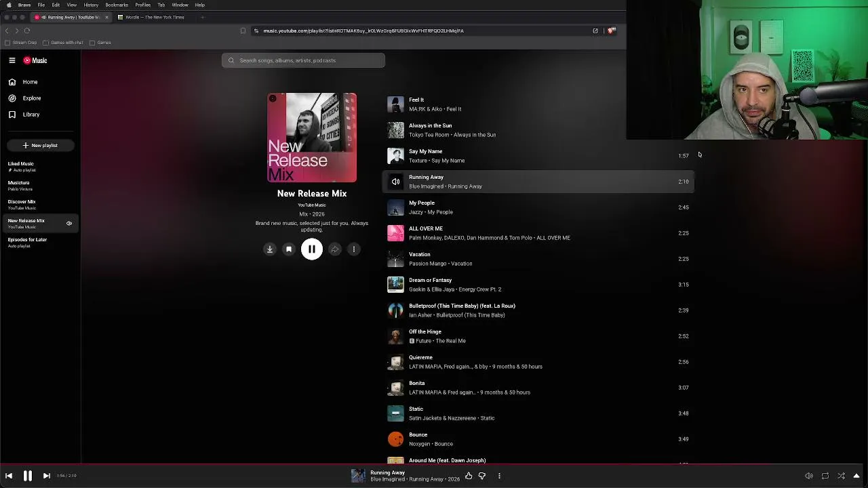The image size is (868, 488).
Task: Open the Musictura playlist
Action: point(39,185)
